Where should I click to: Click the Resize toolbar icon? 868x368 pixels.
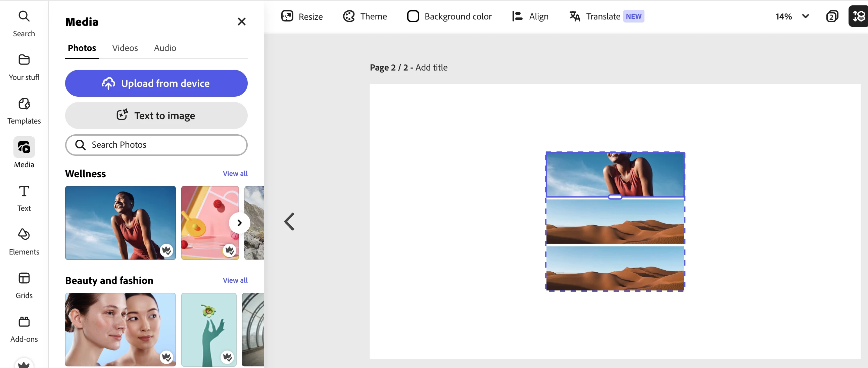[x=287, y=16]
